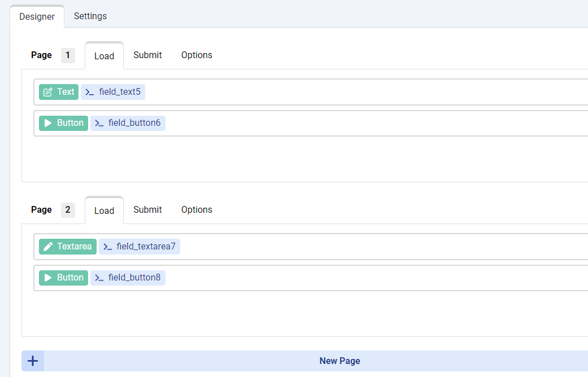Screen dimensions: 588x377
Task: Open the Options tab of Page 2
Action: tap(197, 209)
